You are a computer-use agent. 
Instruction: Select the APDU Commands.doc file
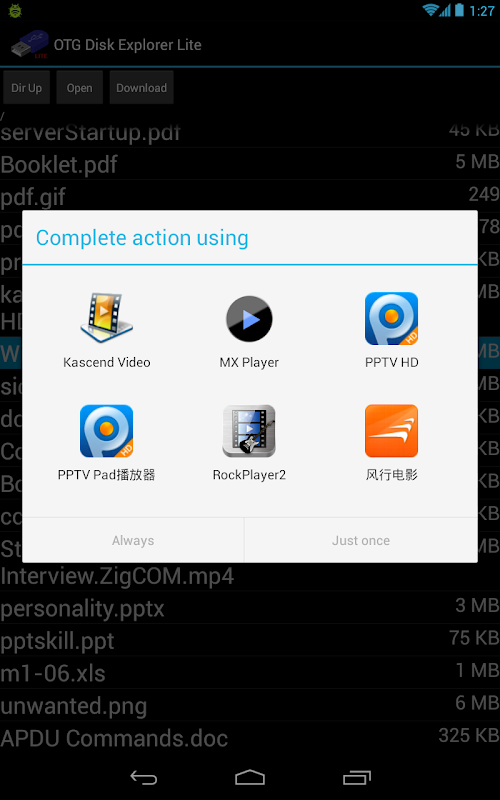pyautogui.click(x=250, y=737)
